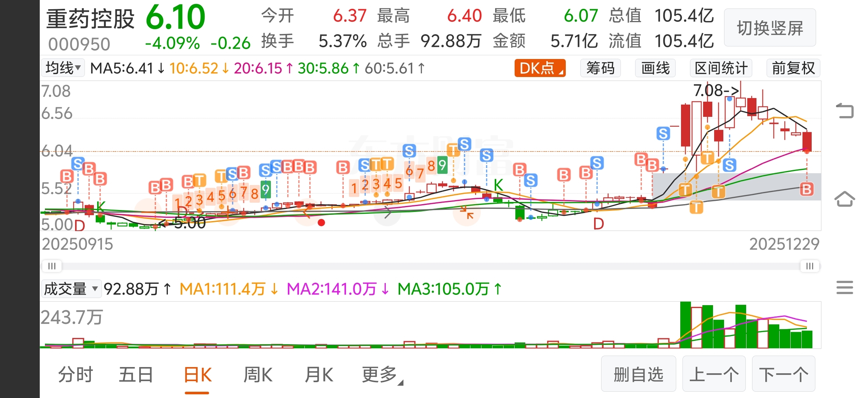
Task: Tap the home icon on the right
Action: point(844,199)
